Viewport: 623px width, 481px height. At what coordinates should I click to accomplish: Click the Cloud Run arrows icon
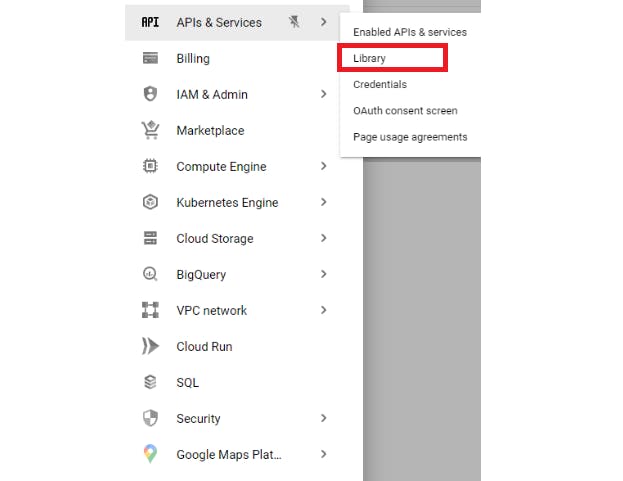[150, 346]
